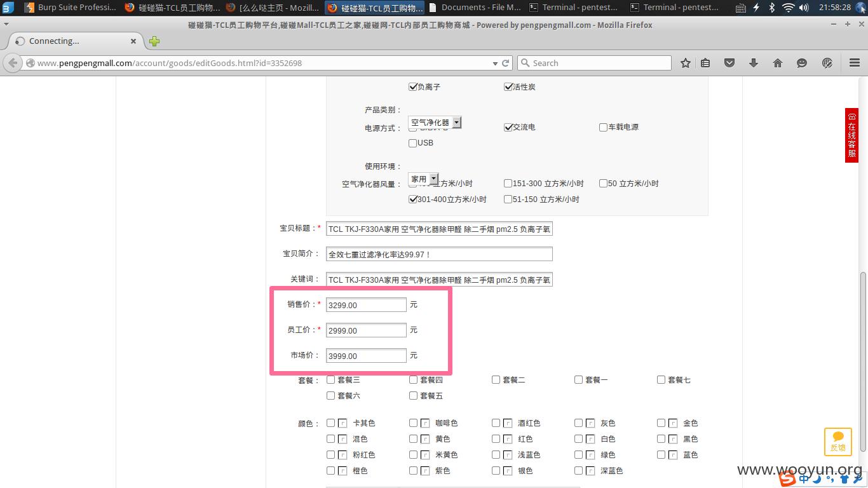
Task: Check the 套餐三 checkbox
Action: [x=330, y=379]
